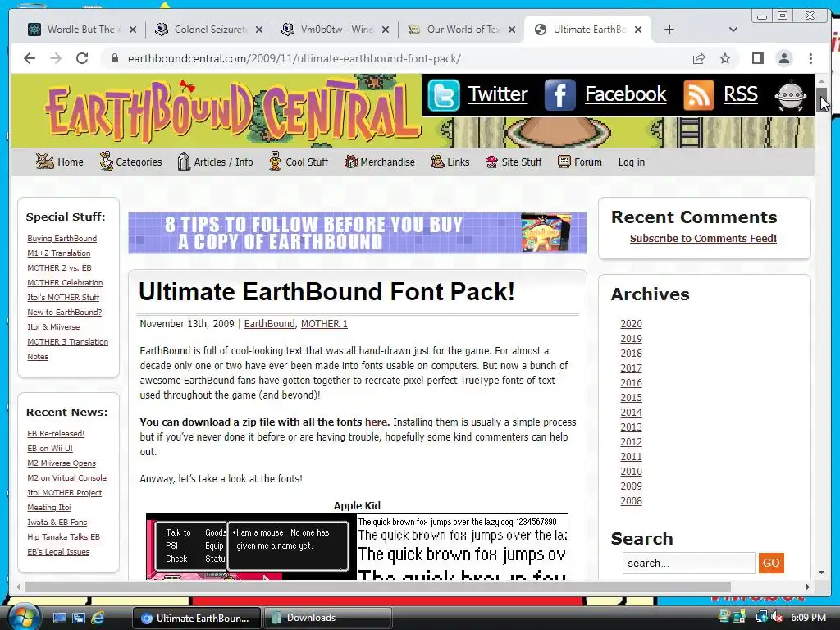The height and width of the screenshot is (630, 840).
Task: Open the Forum nav item
Action: (580, 162)
